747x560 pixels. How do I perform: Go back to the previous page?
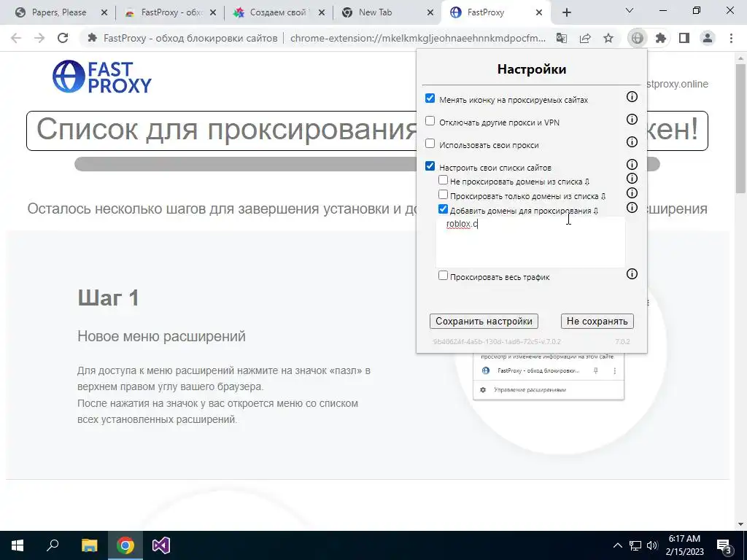point(16,38)
